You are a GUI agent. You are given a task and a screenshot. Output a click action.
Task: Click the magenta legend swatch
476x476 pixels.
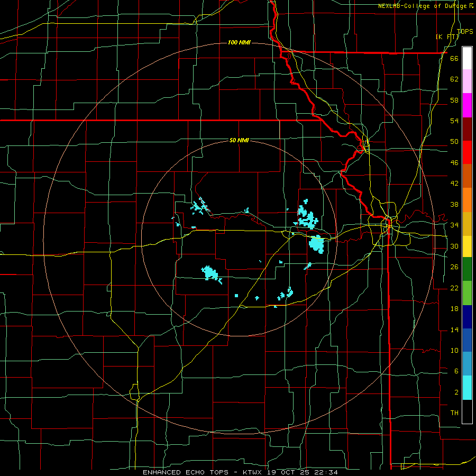point(467,105)
